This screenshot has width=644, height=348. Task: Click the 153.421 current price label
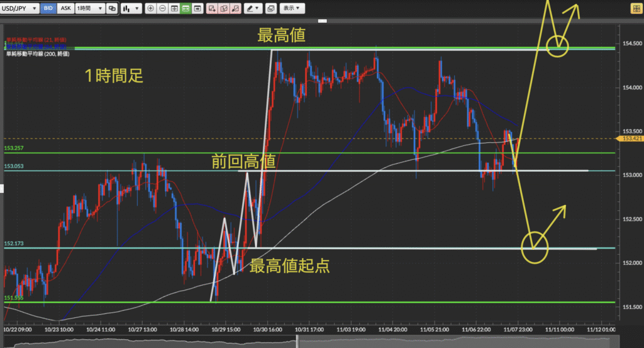(631, 138)
